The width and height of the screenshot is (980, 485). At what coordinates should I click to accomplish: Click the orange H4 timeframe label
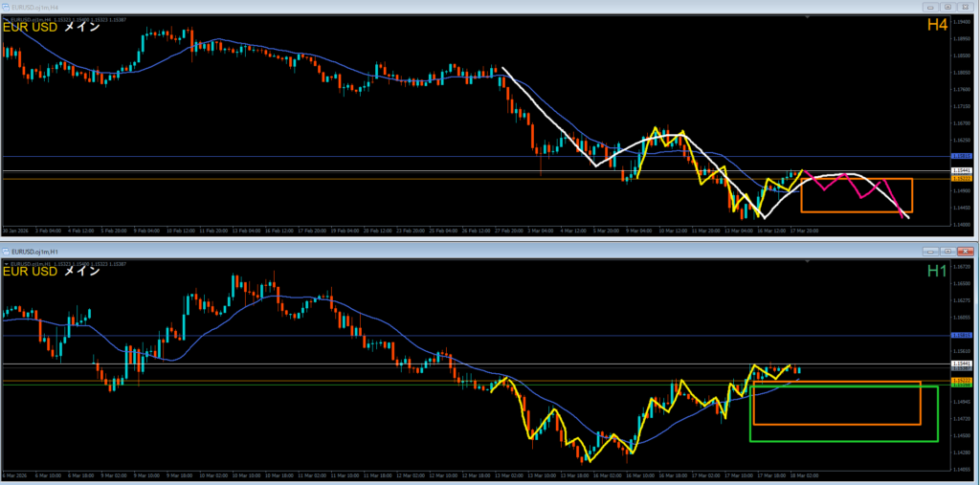[937, 26]
